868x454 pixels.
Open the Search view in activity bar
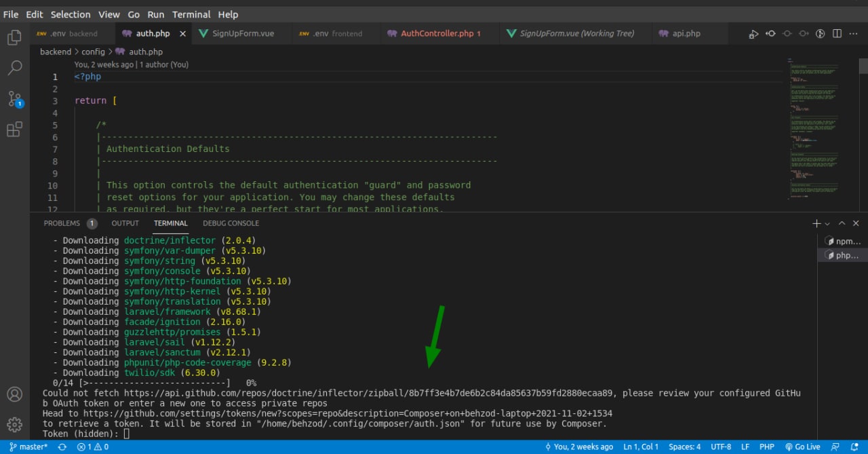tap(14, 68)
